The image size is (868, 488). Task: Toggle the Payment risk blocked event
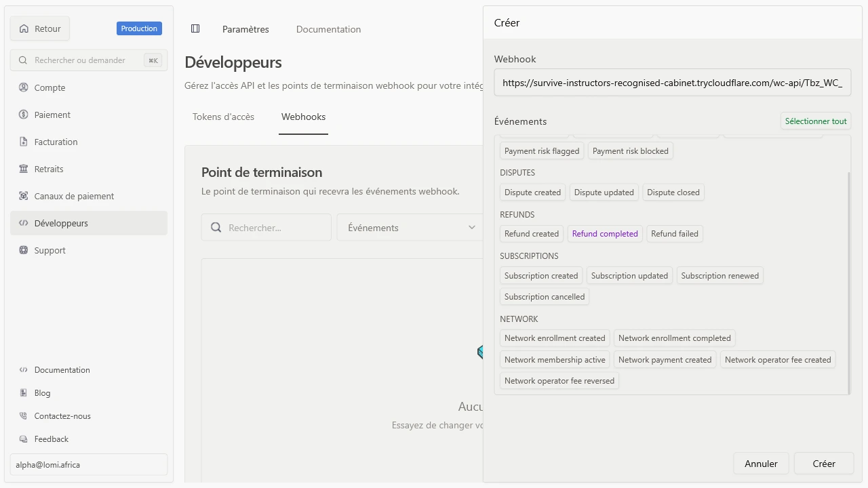(631, 151)
